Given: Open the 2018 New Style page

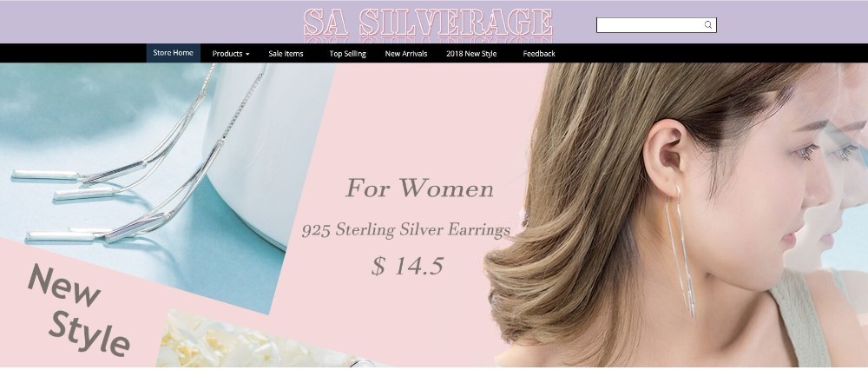Looking at the screenshot, I should pyautogui.click(x=471, y=54).
